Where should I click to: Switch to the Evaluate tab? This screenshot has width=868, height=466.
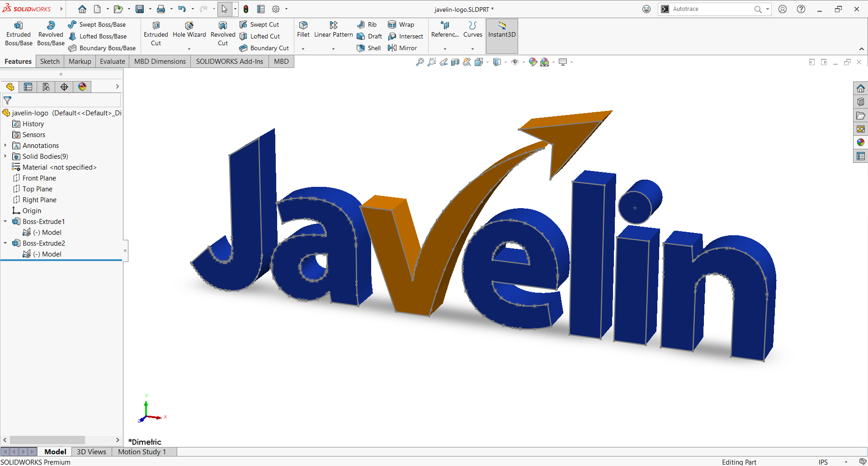click(x=113, y=62)
